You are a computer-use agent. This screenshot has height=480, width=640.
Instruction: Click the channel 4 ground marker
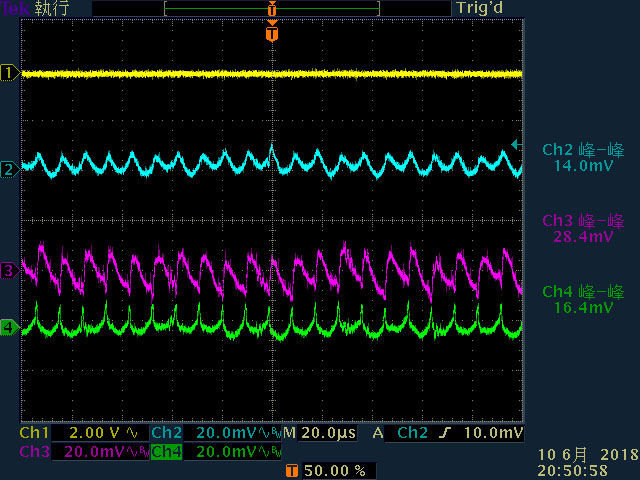[x=10, y=327]
